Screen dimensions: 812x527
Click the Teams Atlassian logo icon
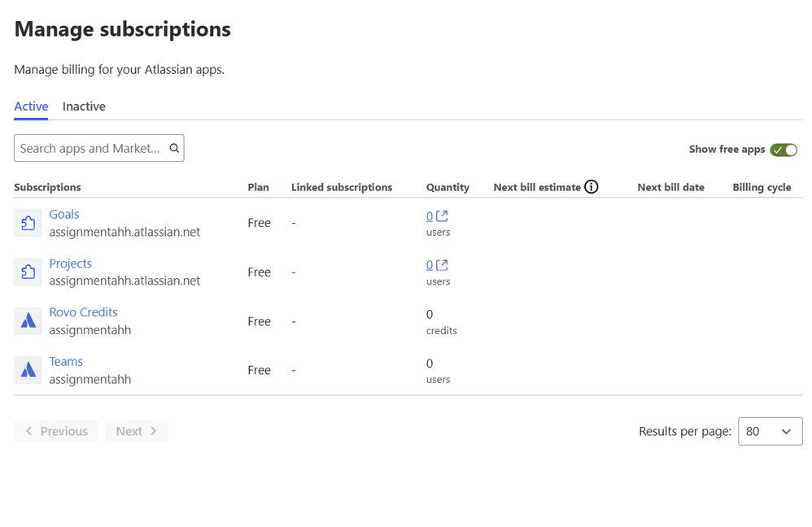click(28, 370)
